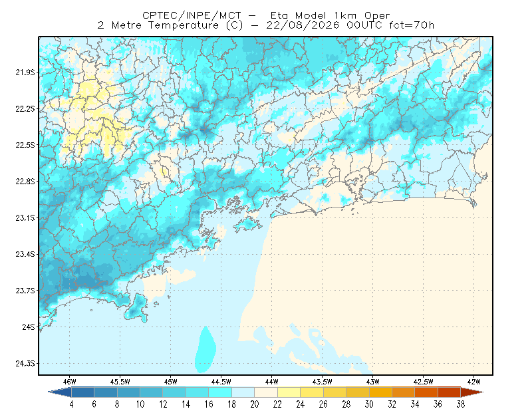Screen dimensions: 532x411
Task: Click the 44W longitude axis label
Action: pyautogui.click(x=272, y=382)
